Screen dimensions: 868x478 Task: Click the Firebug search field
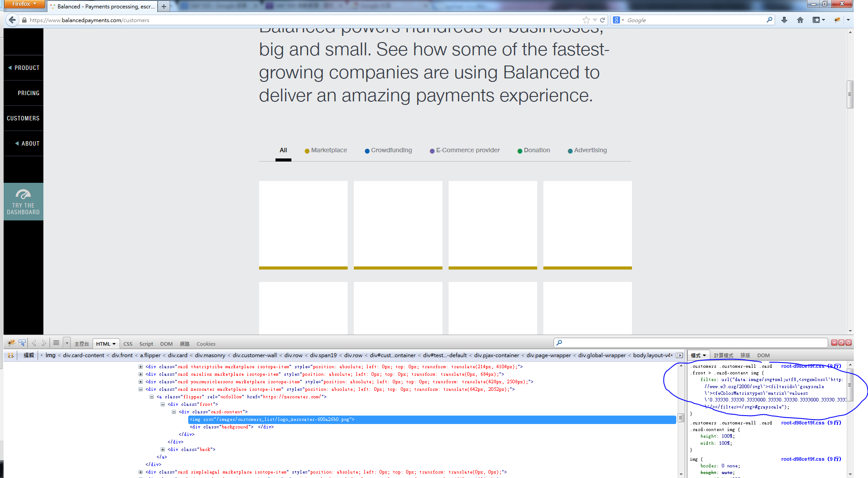click(691, 343)
